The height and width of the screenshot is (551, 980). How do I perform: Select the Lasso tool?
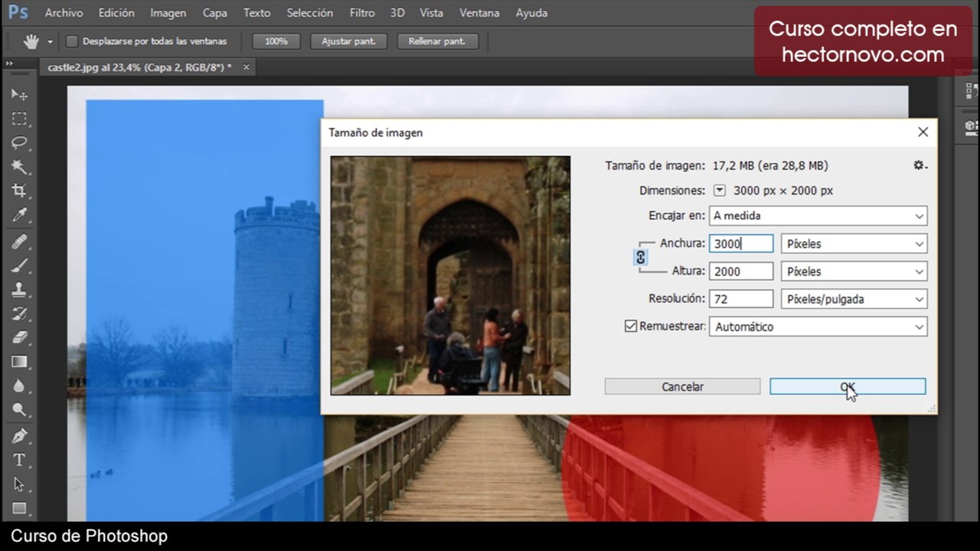[19, 142]
